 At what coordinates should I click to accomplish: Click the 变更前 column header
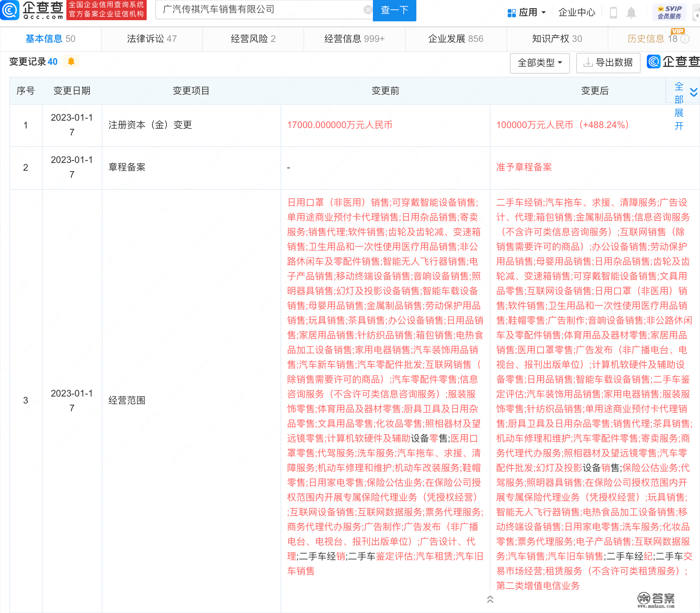click(x=385, y=91)
